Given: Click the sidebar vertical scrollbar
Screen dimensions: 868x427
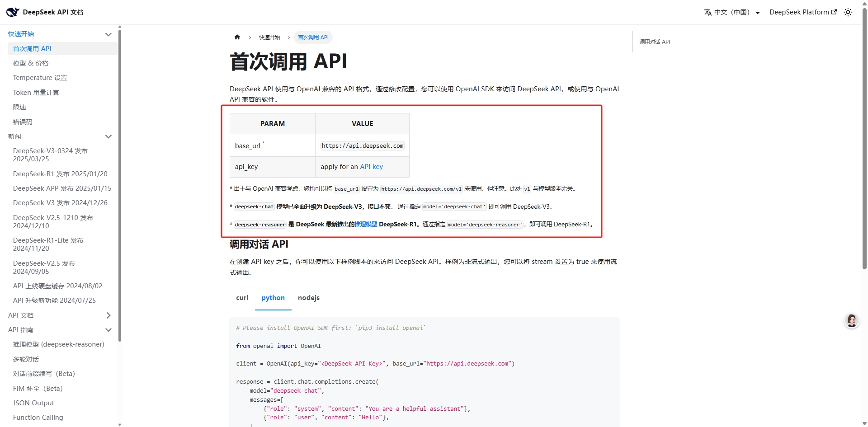Looking at the screenshot, I should tap(120, 185).
